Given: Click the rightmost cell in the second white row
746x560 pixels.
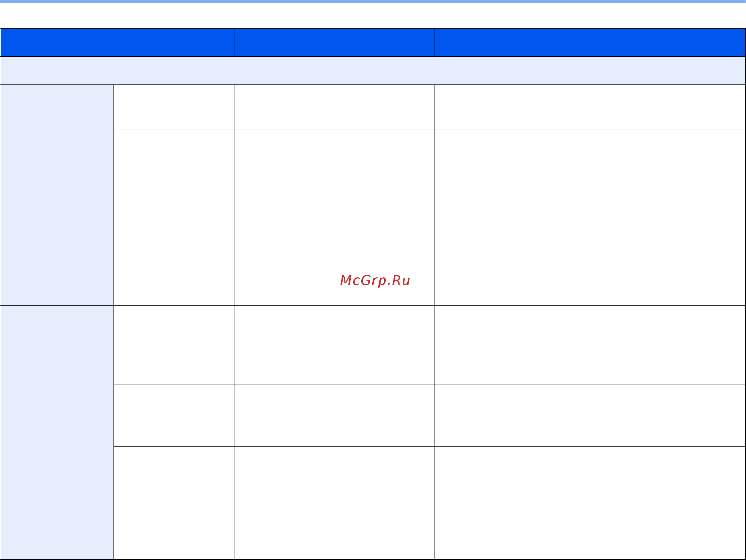Looking at the screenshot, I should 590,161.
